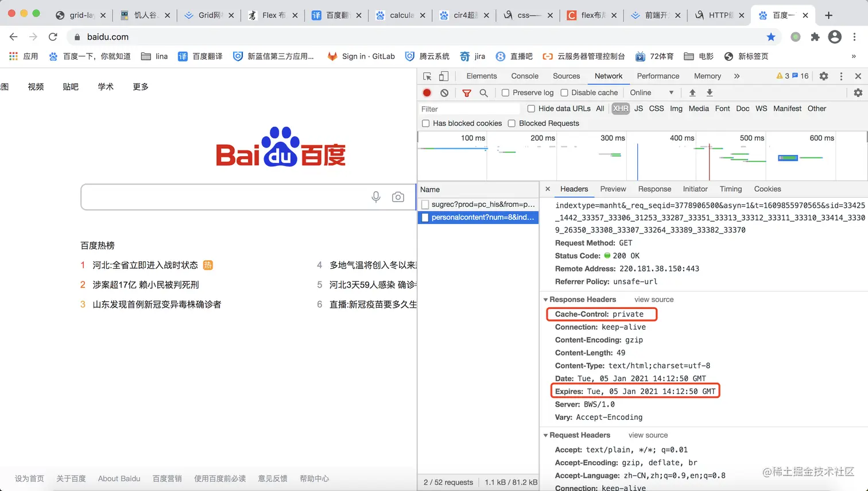Open the 学术 link on Baidu
The image size is (868, 491).
pos(106,87)
